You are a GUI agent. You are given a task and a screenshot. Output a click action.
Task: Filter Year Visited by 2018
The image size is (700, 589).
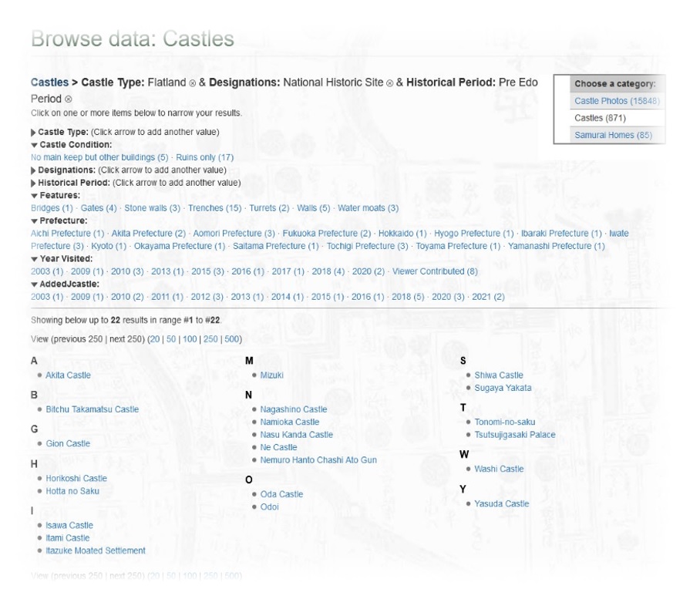(x=328, y=271)
